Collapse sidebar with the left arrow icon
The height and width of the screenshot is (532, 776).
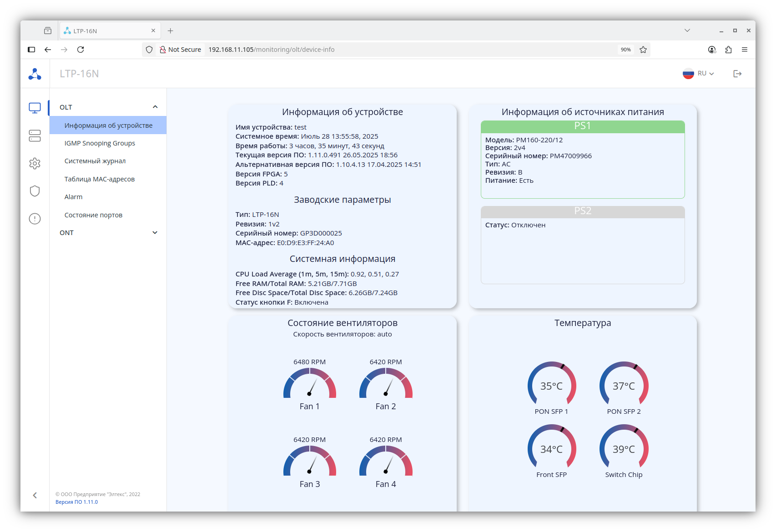click(x=35, y=495)
